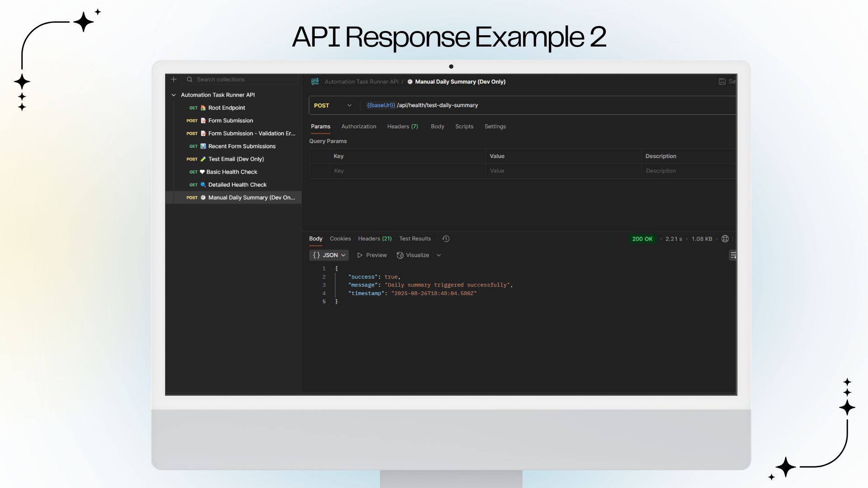This screenshot has width=868, height=488.
Task: Click the Save floppy disk icon
Action: pos(722,81)
